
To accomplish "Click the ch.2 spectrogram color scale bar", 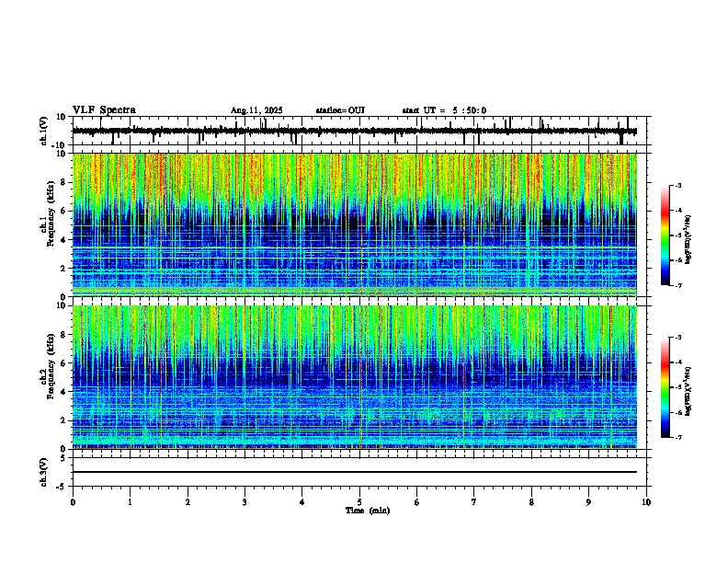I will pyautogui.click(x=665, y=387).
